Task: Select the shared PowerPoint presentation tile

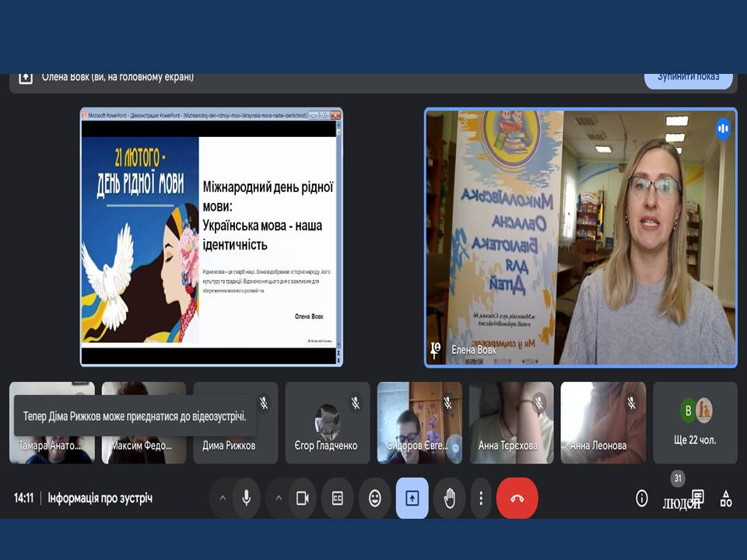Action: (212, 237)
